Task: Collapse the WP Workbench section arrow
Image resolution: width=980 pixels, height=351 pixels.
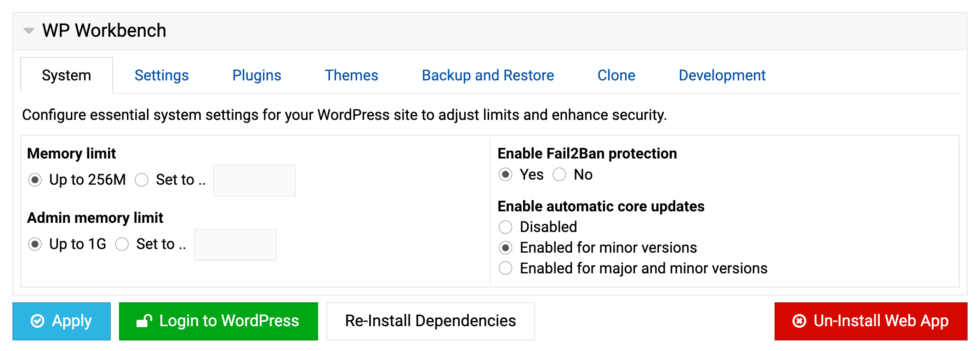Action: 29,31
